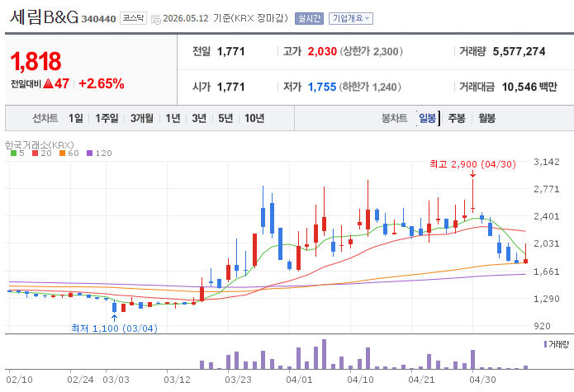Click the volume value 5,577,274
This screenshot has height=392, width=574.
click(519, 51)
